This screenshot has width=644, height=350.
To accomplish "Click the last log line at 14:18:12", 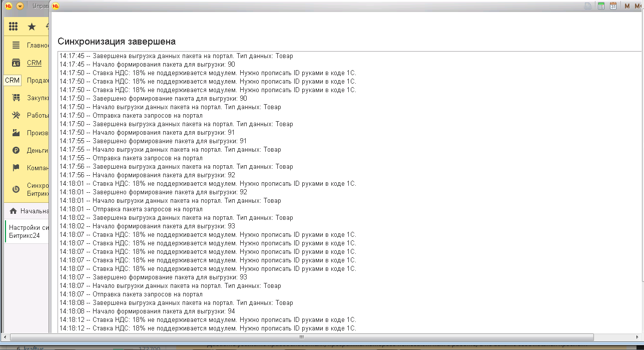I will [208, 328].
